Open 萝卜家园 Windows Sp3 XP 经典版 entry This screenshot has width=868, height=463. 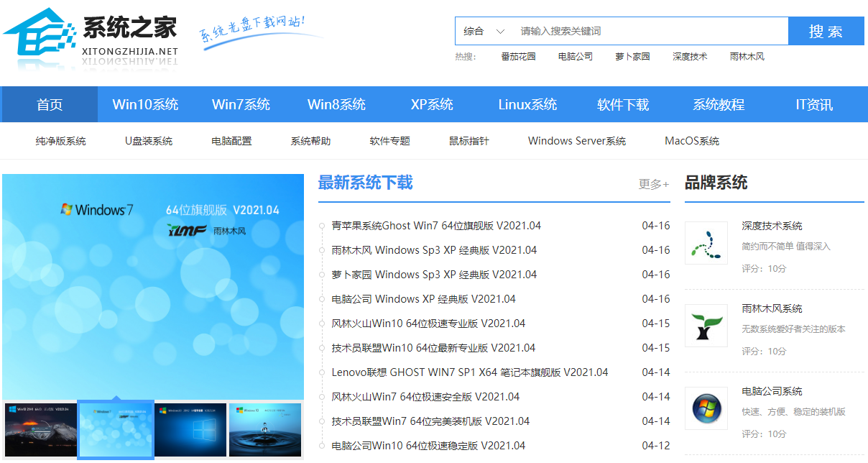tap(434, 275)
